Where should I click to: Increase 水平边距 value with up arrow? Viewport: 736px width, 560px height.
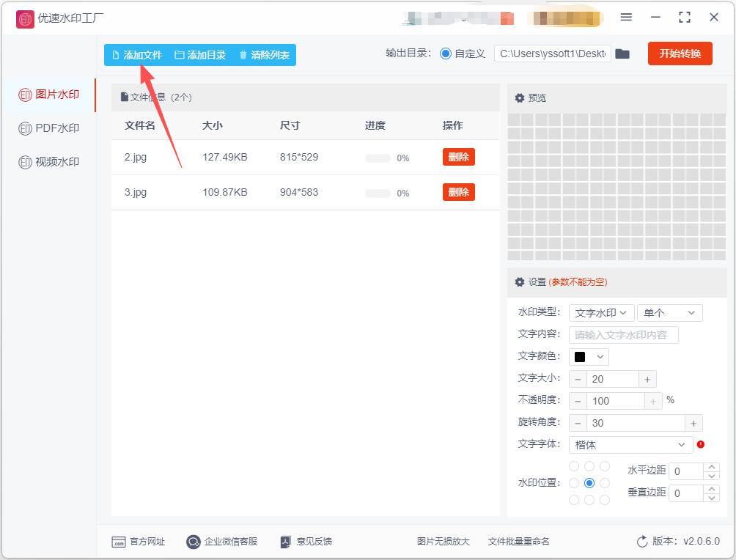tap(712, 467)
